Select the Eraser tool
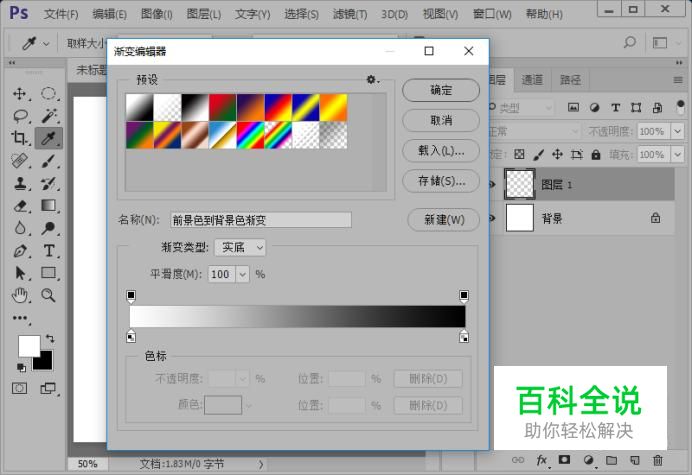Image resolution: width=692 pixels, height=475 pixels. coord(20,206)
